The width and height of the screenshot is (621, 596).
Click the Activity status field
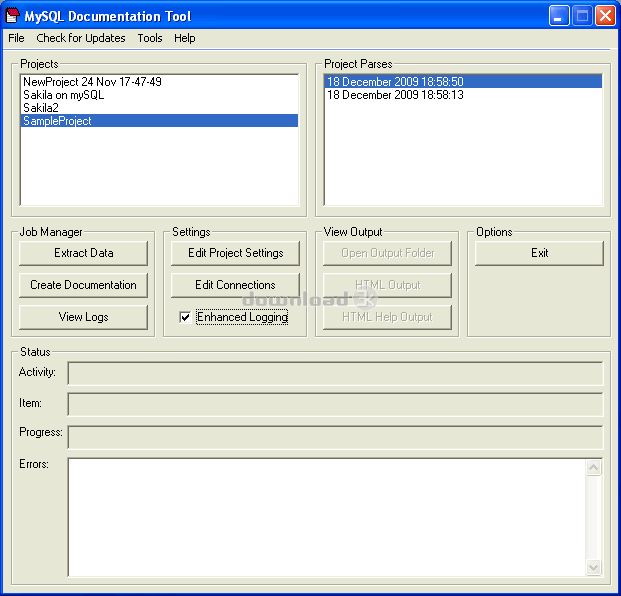[335, 373]
